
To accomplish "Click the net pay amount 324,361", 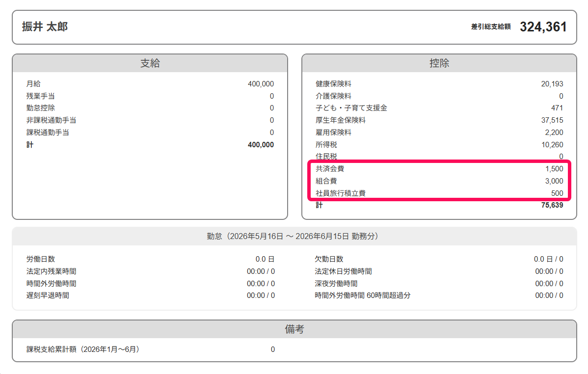I will (x=543, y=27).
